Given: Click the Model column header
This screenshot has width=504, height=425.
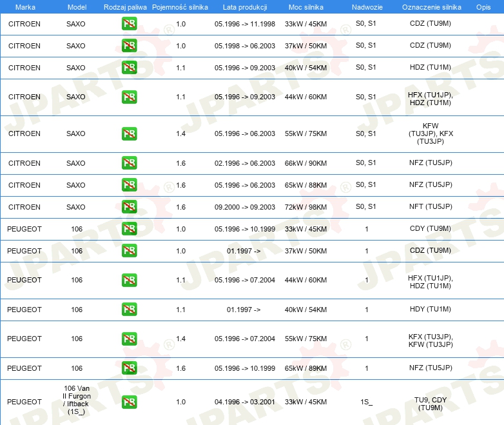Looking at the screenshot, I should pyautogui.click(x=77, y=7).
